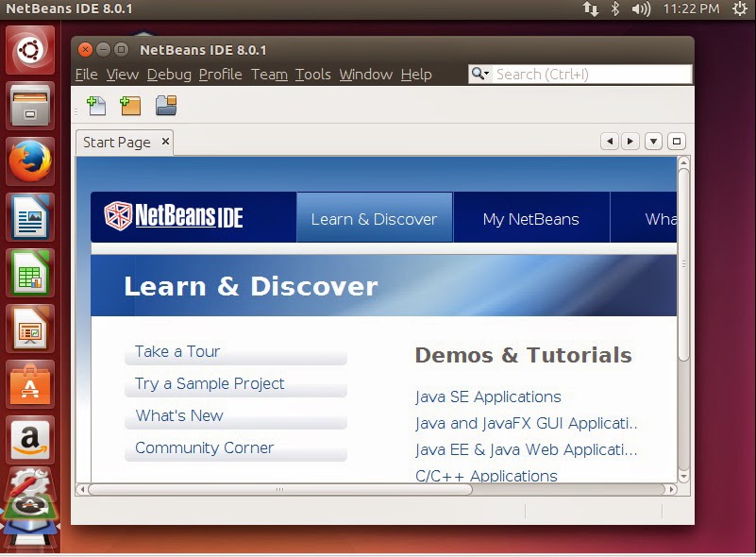Open the Team menu
The height and width of the screenshot is (557, 756).
tap(269, 75)
